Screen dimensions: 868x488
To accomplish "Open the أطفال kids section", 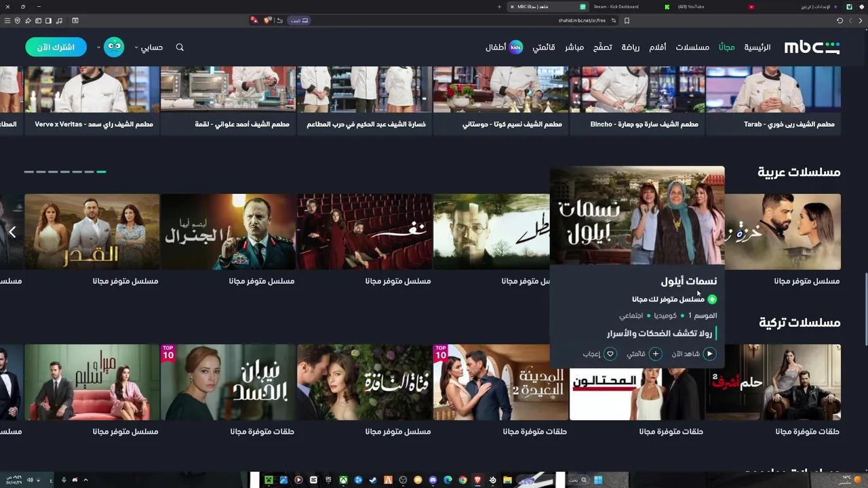I will tap(504, 47).
